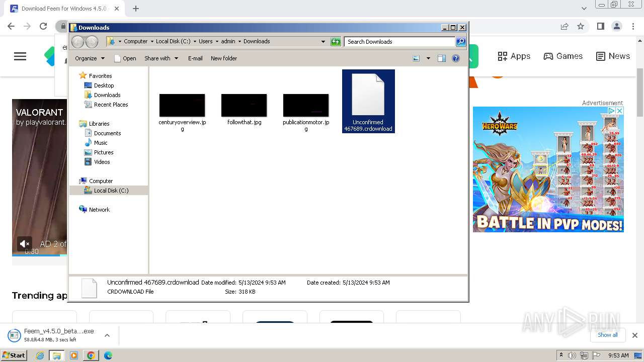
Task: Refresh the Downloads folder view
Action: pyautogui.click(x=336, y=42)
